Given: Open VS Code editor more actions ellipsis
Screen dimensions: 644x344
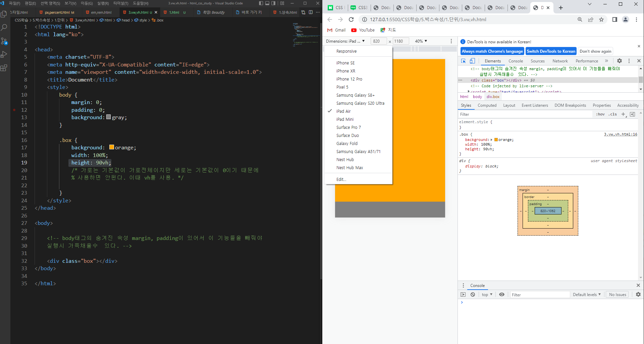Looking at the screenshot, I should 318,12.
